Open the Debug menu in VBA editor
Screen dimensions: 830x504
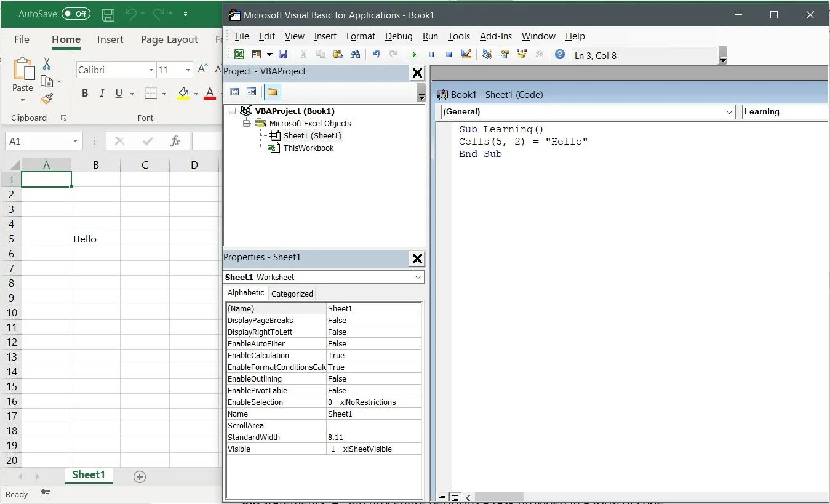[x=399, y=36]
